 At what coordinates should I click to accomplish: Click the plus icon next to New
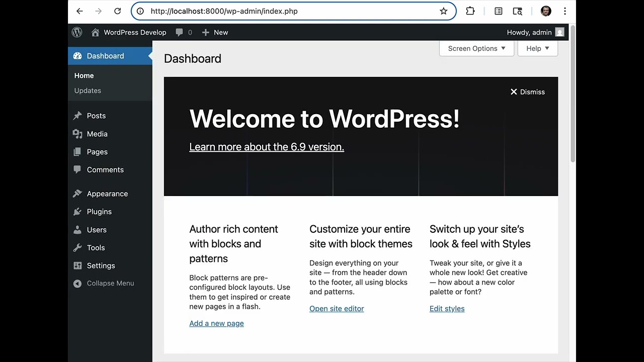[205, 32]
